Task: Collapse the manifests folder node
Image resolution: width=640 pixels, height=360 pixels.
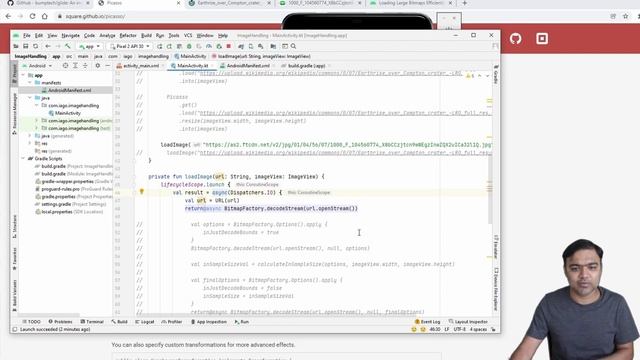Action: [30, 82]
